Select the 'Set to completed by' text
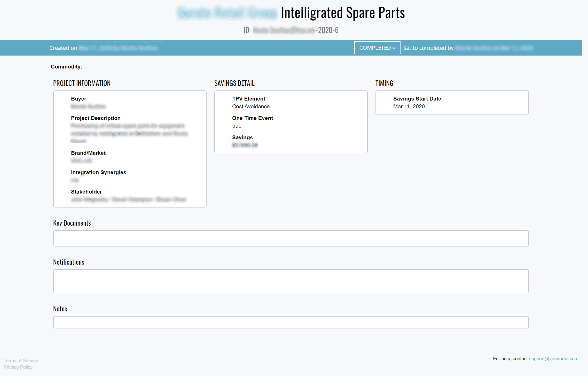Screen dimensions: 588x376 428,48
